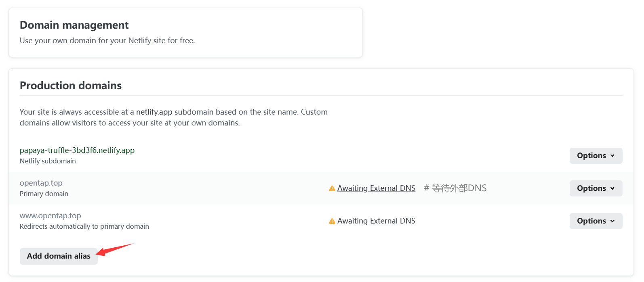Viewport: 644px width, 282px height.
Task: Select the www.opentap.top domain name
Action: 51,216
